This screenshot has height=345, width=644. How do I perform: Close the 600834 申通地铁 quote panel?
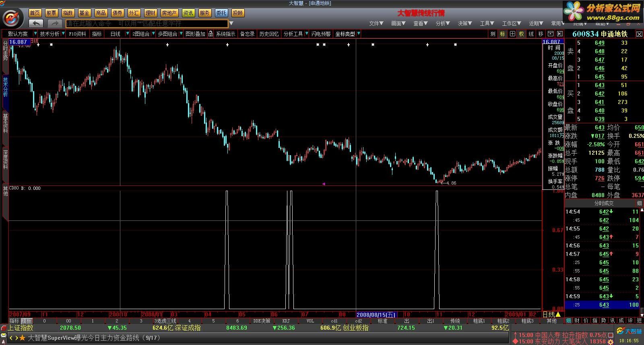(x=639, y=34)
